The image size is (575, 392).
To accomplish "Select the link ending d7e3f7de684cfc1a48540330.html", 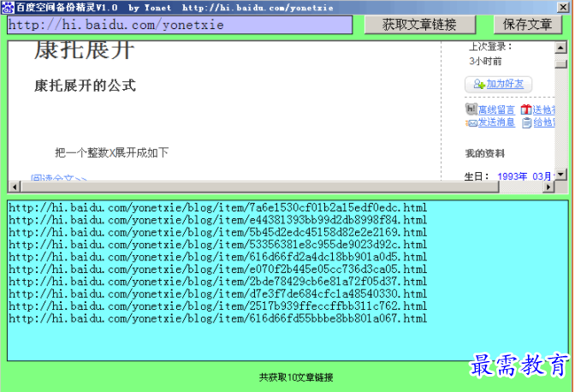I will 218,294.
